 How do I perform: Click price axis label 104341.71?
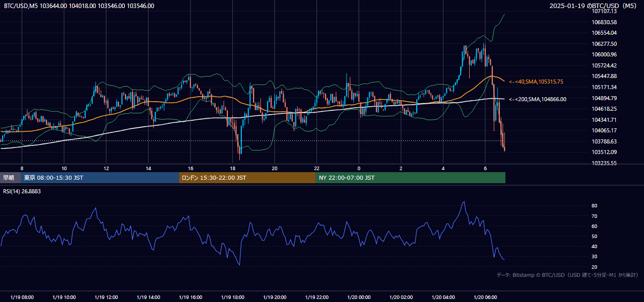tap(604, 120)
